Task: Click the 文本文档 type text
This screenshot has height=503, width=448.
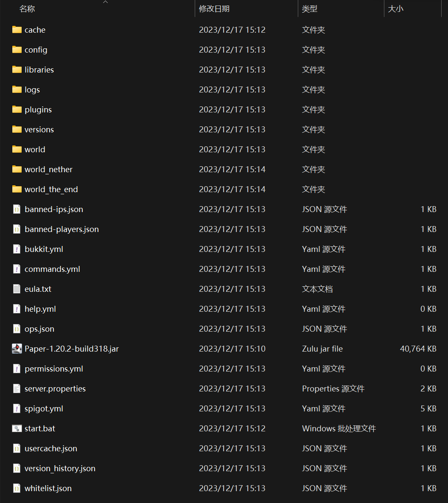Action: point(317,289)
